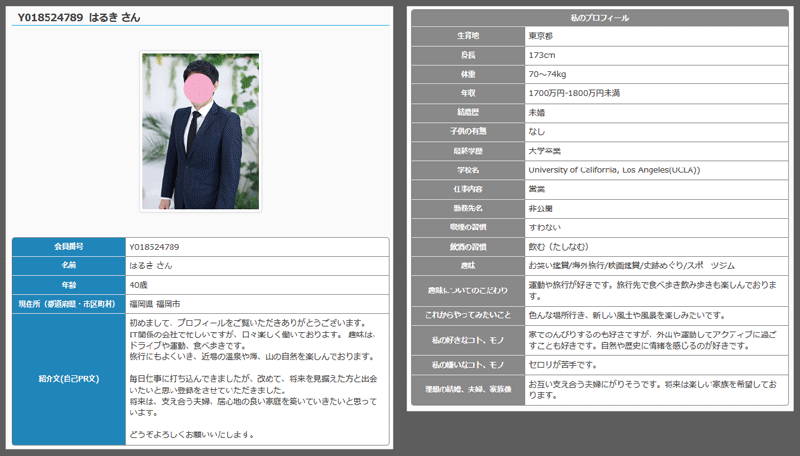
Task: Select the 趣味 label cell
Action: (x=468, y=266)
